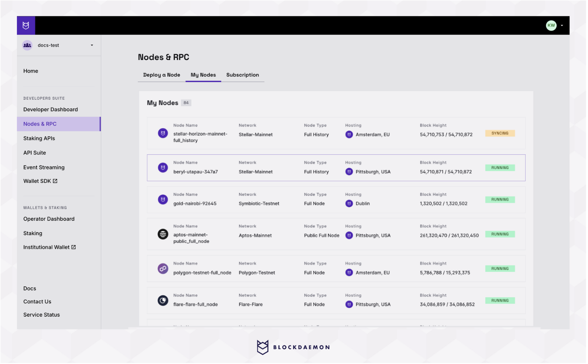Open flare-flare-full_node node name
This screenshot has height=364, width=588.
click(195, 305)
